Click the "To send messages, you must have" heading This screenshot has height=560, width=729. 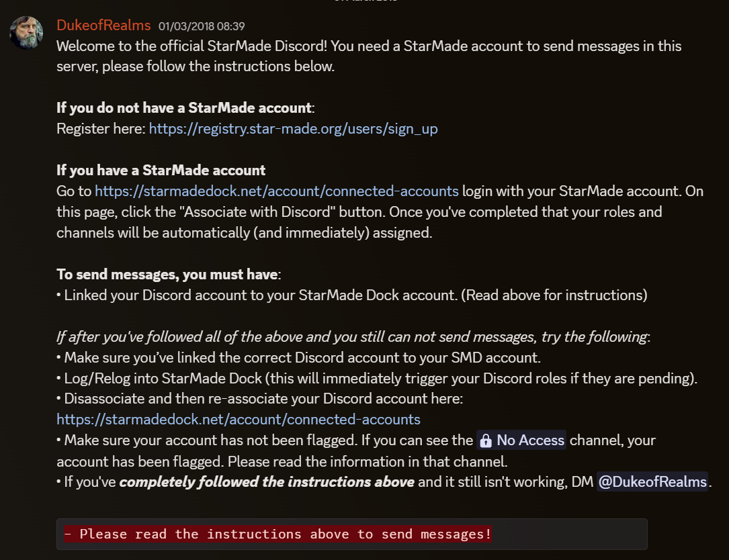click(167, 274)
